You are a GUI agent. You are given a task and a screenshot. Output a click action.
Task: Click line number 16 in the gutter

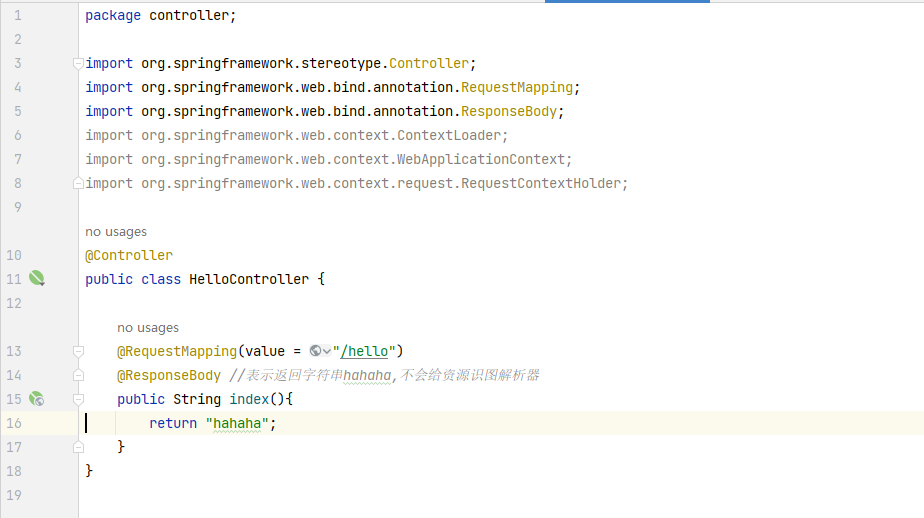click(x=14, y=423)
